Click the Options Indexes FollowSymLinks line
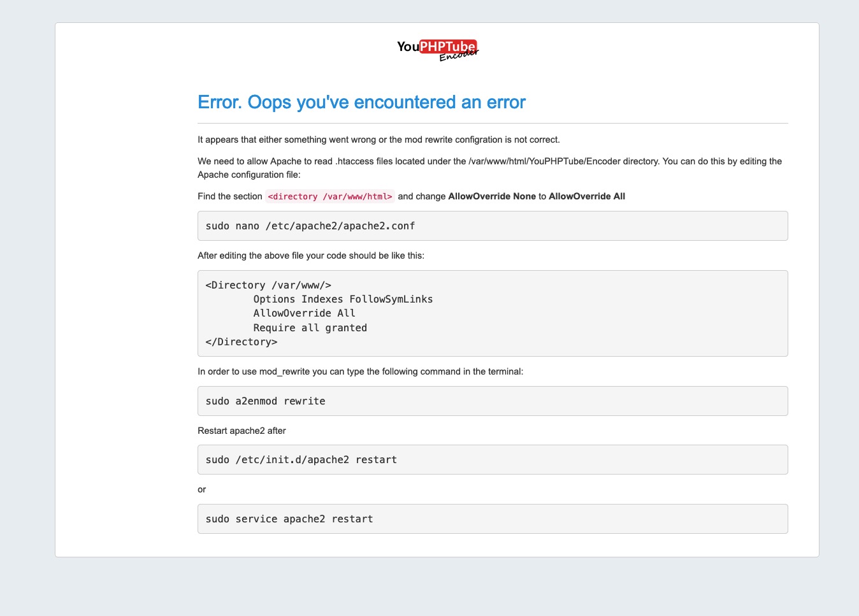The width and height of the screenshot is (859, 616). 343,299
